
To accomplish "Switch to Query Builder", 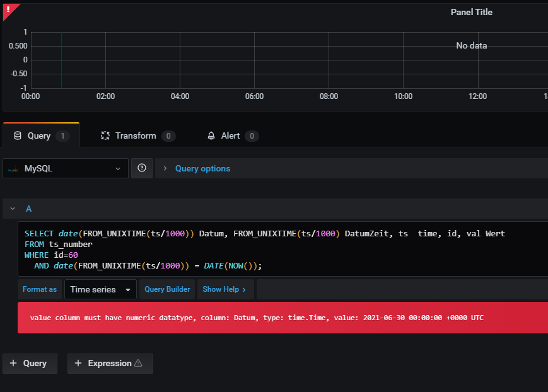I will [x=167, y=289].
